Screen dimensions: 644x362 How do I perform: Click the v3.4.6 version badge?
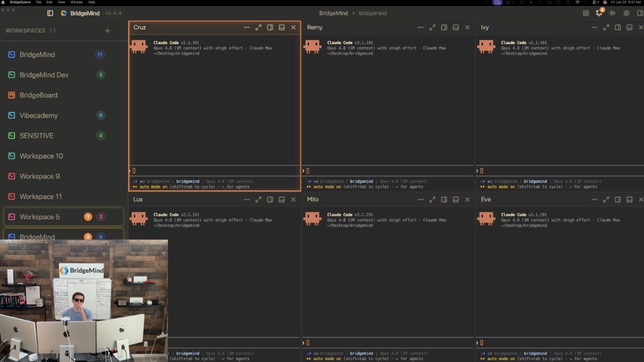(x=113, y=13)
